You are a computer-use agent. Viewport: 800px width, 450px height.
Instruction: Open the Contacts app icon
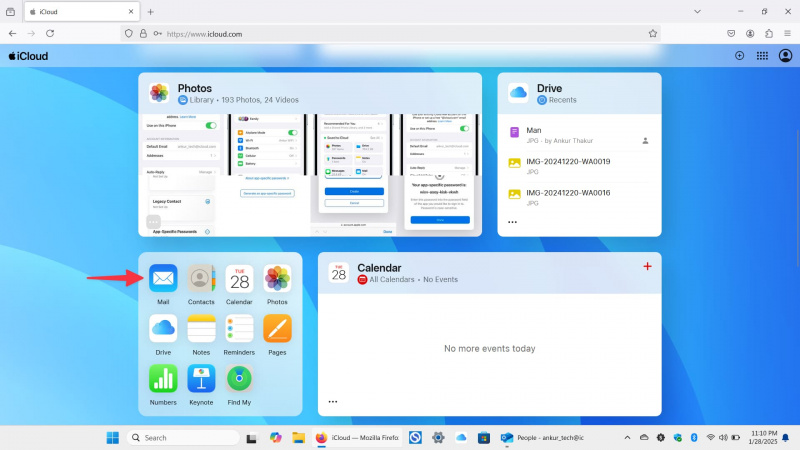point(201,279)
